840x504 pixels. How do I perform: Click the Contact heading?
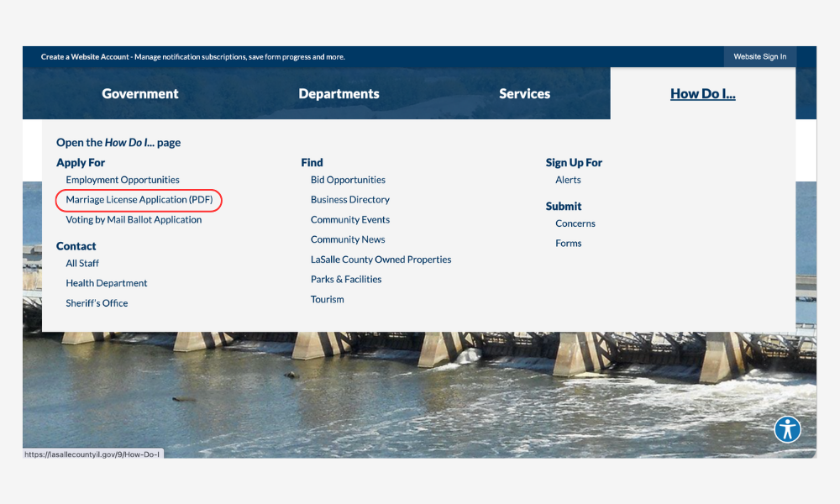click(76, 246)
